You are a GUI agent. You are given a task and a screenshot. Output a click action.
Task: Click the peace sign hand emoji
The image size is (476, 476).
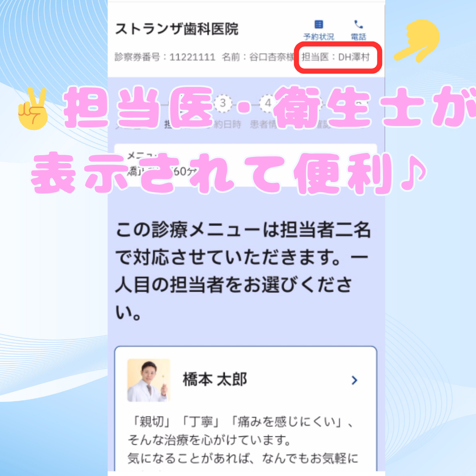[33, 108]
